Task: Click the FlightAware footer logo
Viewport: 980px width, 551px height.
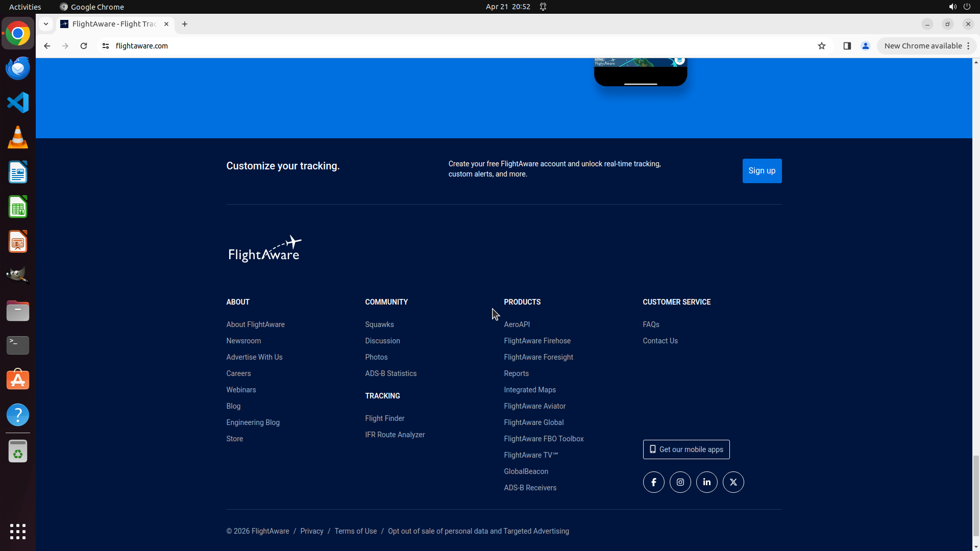Action: point(264,249)
